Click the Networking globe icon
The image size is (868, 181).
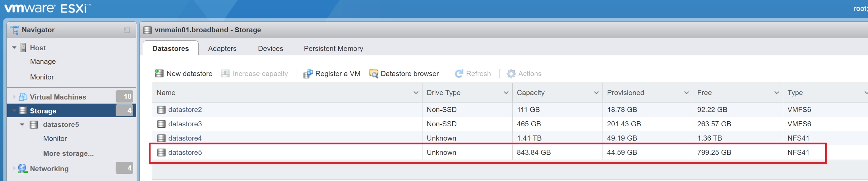[x=22, y=168]
